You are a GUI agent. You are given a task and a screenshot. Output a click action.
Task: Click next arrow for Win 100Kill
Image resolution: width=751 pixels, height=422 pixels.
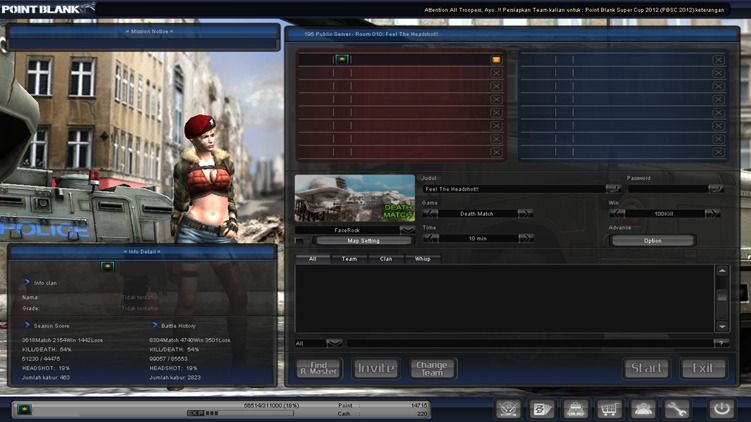point(712,213)
